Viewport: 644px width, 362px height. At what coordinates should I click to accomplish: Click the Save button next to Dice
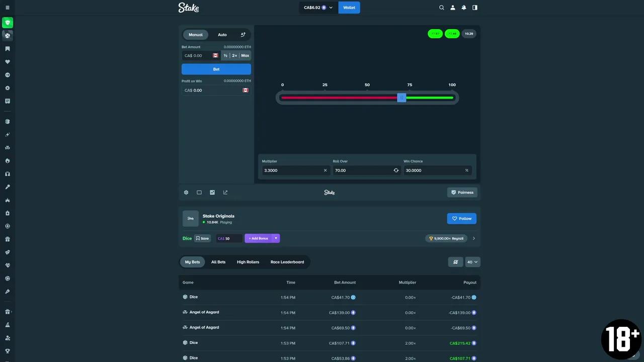pyautogui.click(x=202, y=238)
